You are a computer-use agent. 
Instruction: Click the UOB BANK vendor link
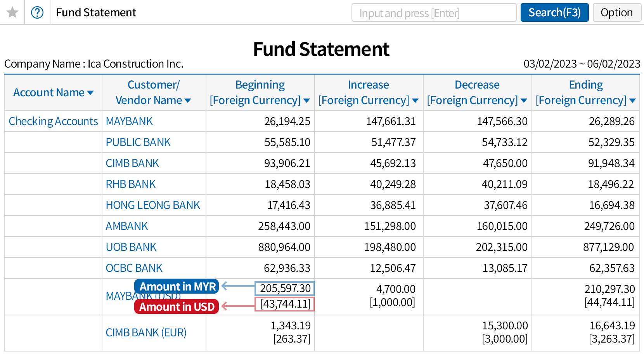[x=131, y=247]
